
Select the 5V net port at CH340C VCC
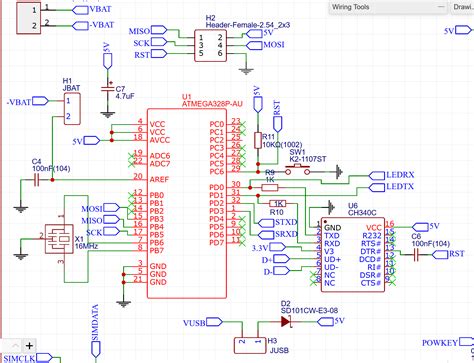pos(420,227)
